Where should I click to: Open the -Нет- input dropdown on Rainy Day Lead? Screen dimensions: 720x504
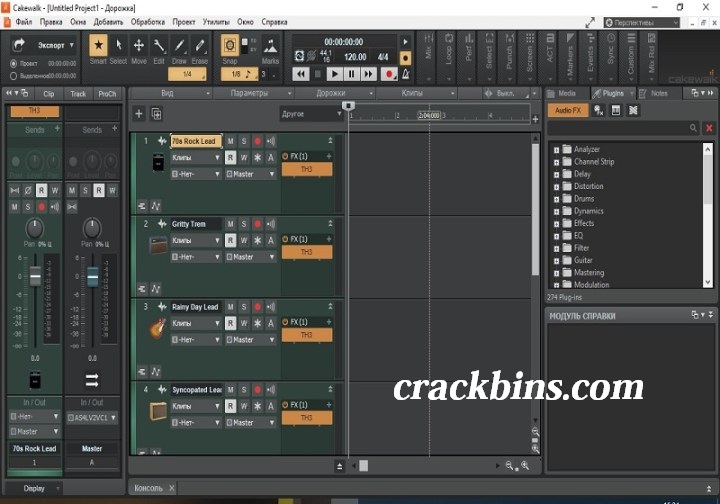[196, 340]
